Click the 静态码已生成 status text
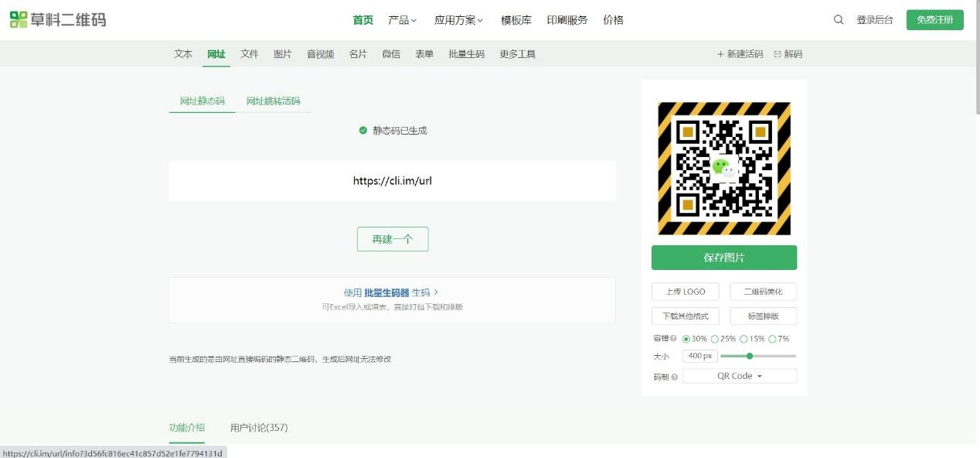980x458 pixels. pos(400,130)
